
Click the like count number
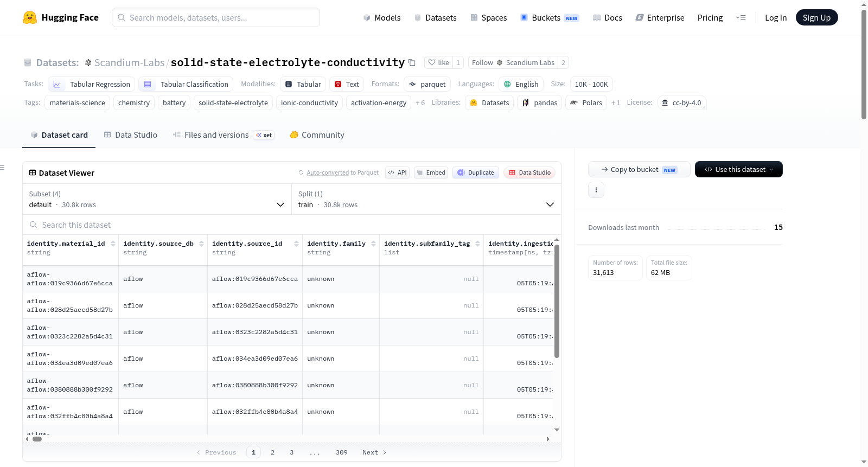pyautogui.click(x=458, y=62)
